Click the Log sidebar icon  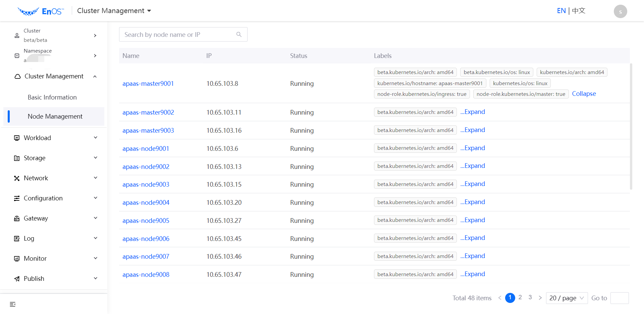click(x=17, y=238)
